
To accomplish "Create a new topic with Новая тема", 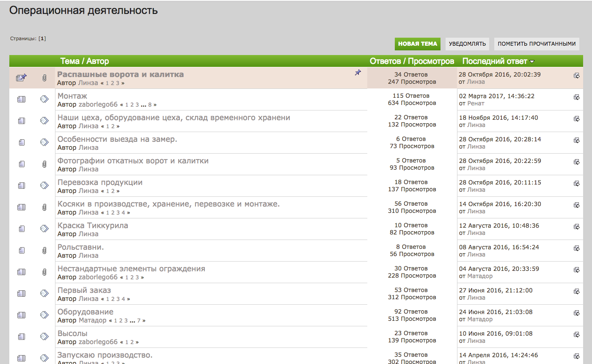I will [x=417, y=44].
